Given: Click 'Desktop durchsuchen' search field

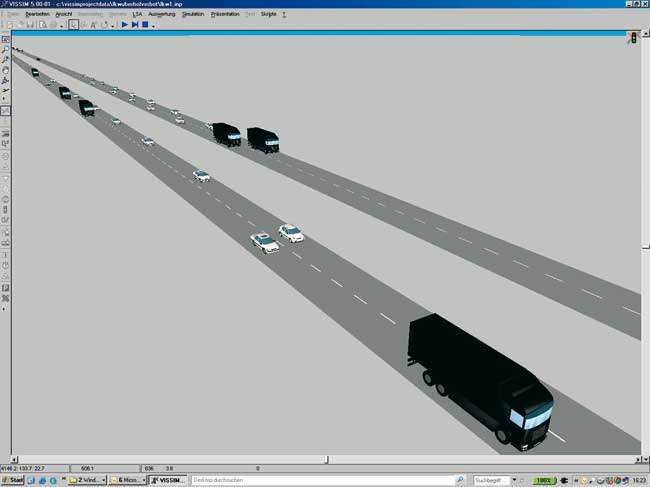Looking at the screenshot, I should pos(323,480).
